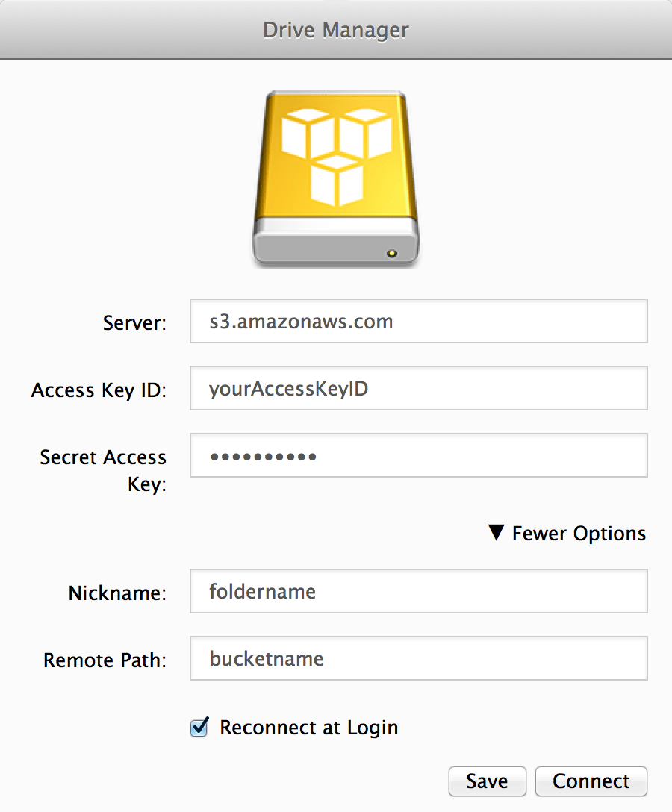Click the Drive Manager title bar
The height and width of the screenshot is (812, 672).
click(335, 30)
